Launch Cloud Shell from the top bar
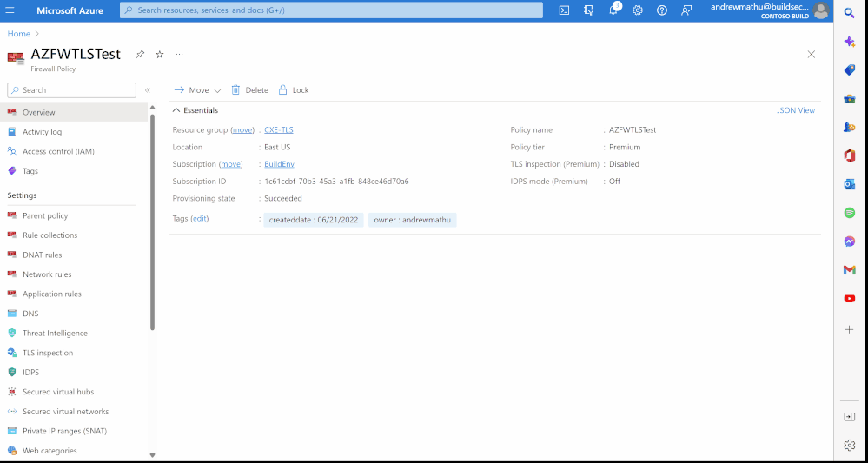The width and height of the screenshot is (868, 463). click(564, 10)
